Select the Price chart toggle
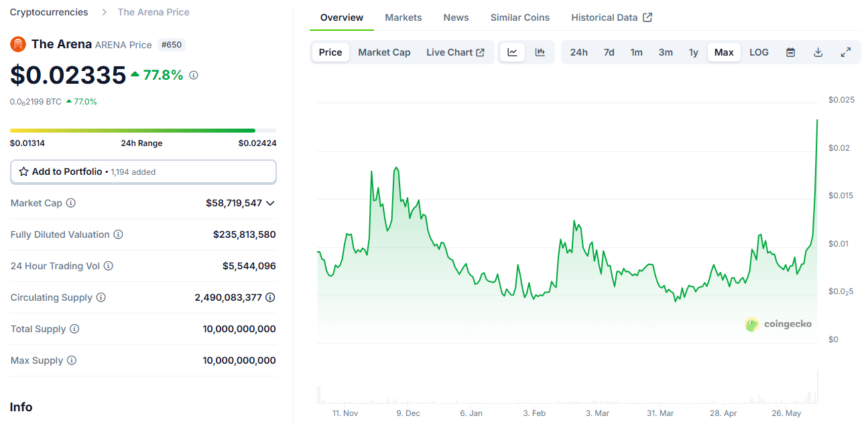Viewport: 868px width, 424px height. point(330,52)
